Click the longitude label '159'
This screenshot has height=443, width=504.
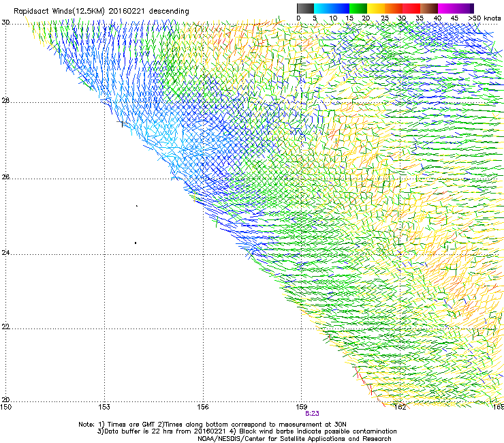302,407
